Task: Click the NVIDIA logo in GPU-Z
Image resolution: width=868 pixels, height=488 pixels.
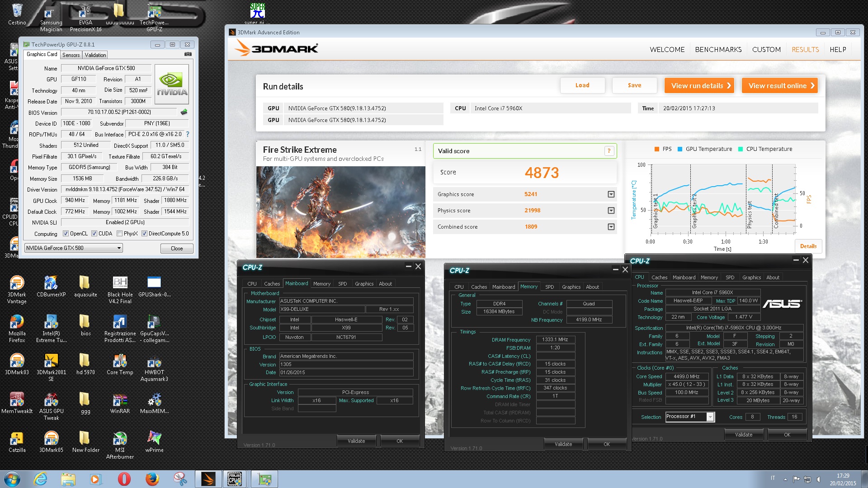Action: (172, 84)
